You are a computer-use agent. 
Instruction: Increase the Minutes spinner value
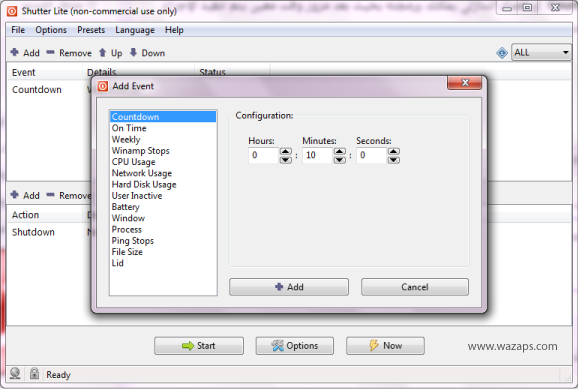tap(340, 151)
